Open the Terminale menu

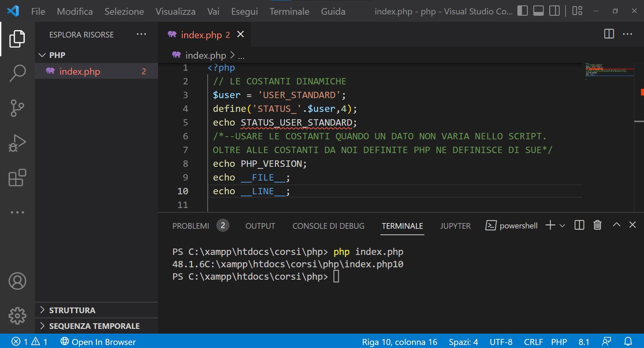tap(289, 11)
